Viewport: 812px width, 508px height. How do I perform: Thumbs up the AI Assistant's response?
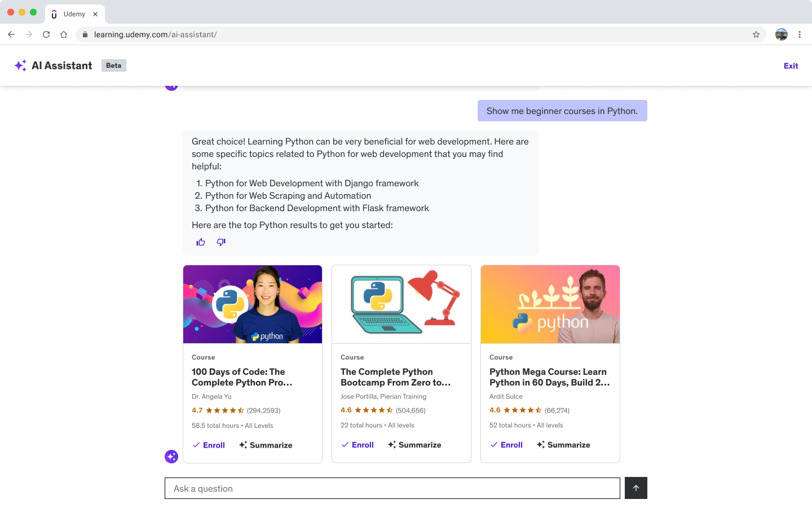point(201,242)
